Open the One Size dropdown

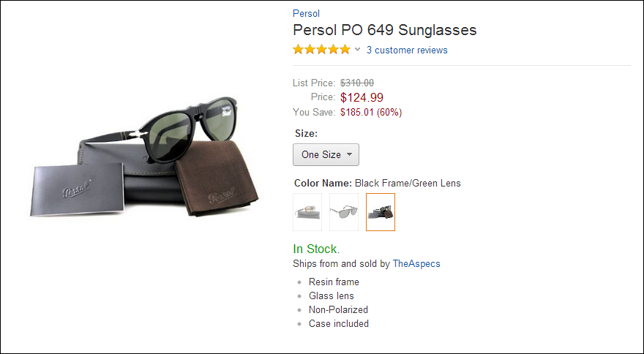coord(326,154)
